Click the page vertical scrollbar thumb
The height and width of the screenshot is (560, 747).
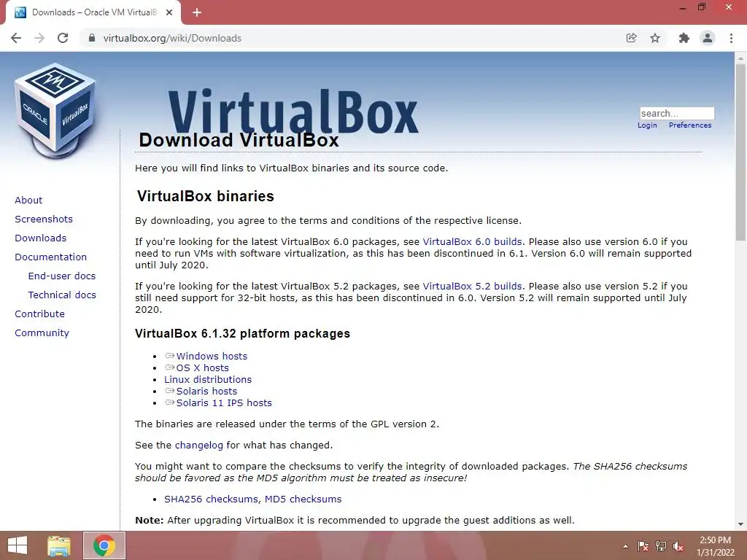[740, 152]
